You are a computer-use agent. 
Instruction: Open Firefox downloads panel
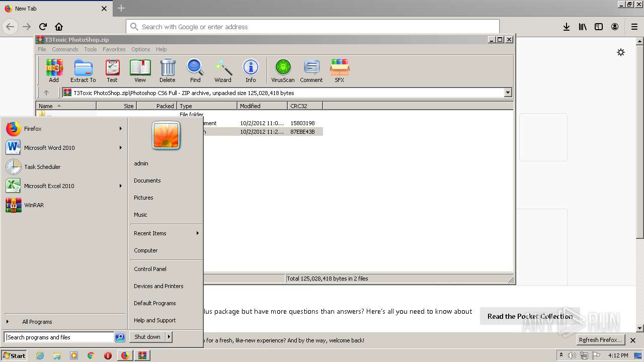(567, 27)
